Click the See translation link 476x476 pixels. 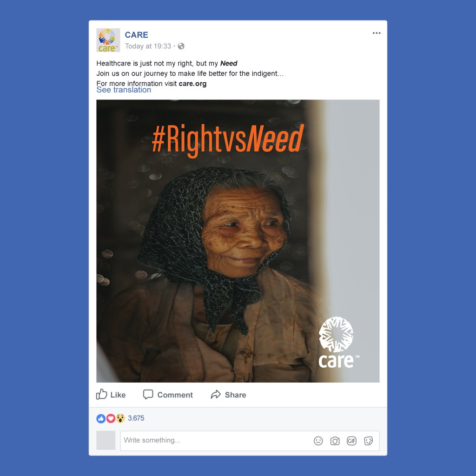(124, 90)
